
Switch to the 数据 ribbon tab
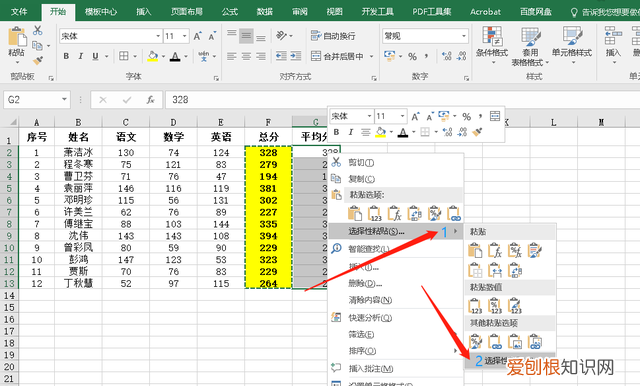(264, 12)
